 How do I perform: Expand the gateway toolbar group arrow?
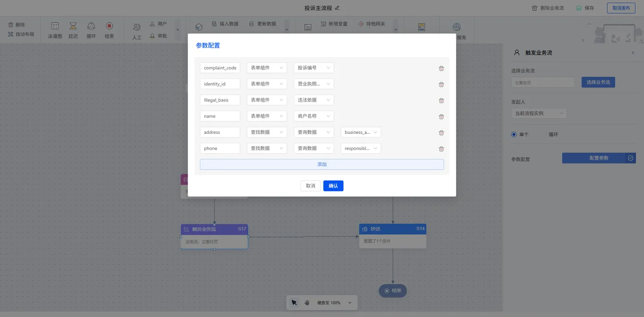coord(396,29)
